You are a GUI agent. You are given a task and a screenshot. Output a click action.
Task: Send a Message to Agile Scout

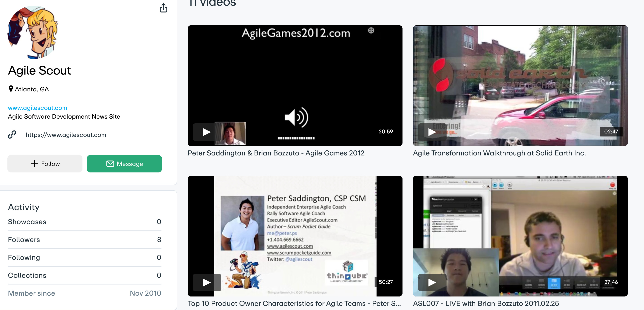124,164
